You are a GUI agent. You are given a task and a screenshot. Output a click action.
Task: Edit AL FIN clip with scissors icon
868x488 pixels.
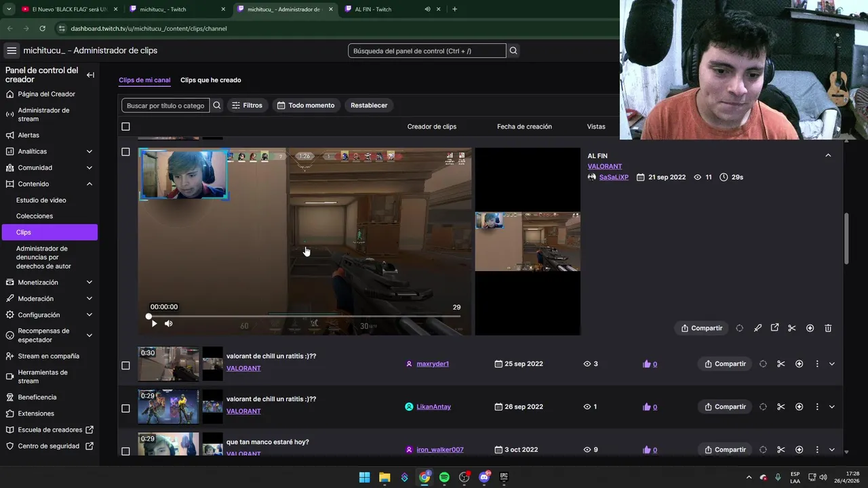(791, 328)
